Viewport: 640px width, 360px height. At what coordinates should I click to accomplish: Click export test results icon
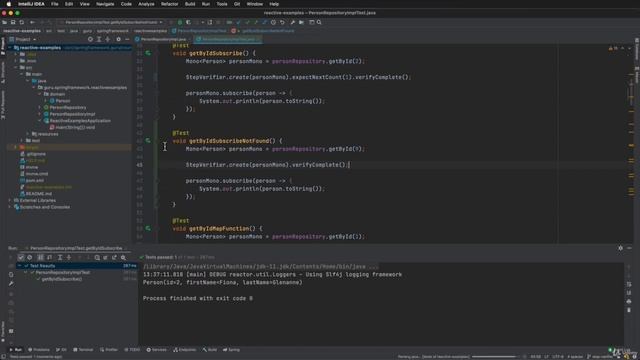(x=114, y=258)
